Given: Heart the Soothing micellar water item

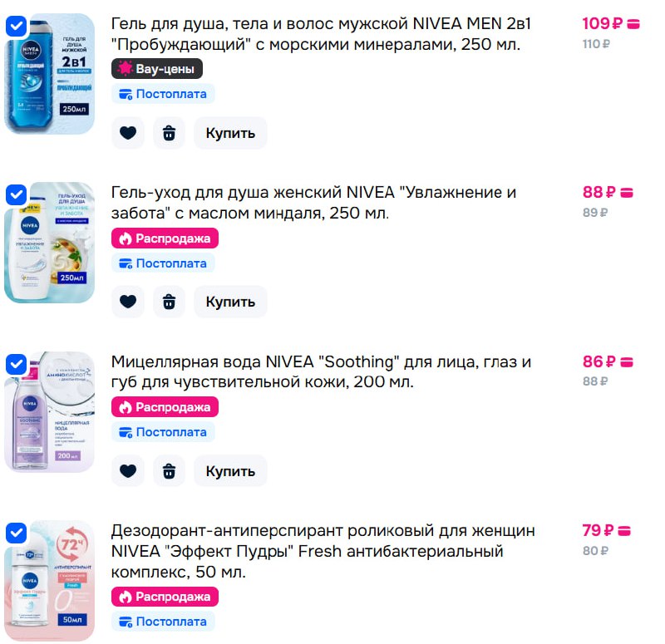Looking at the screenshot, I should [128, 471].
